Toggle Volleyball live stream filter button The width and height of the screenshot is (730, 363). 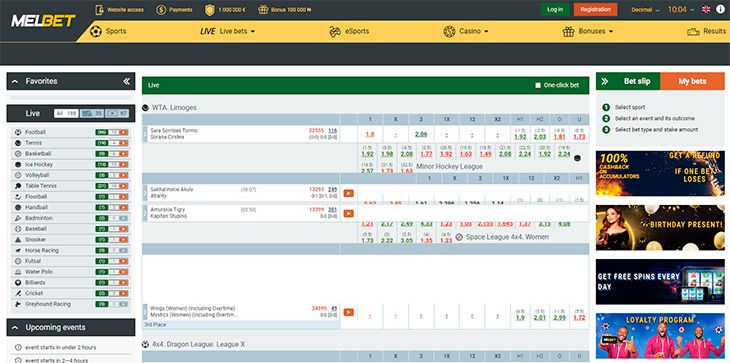coord(123,175)
